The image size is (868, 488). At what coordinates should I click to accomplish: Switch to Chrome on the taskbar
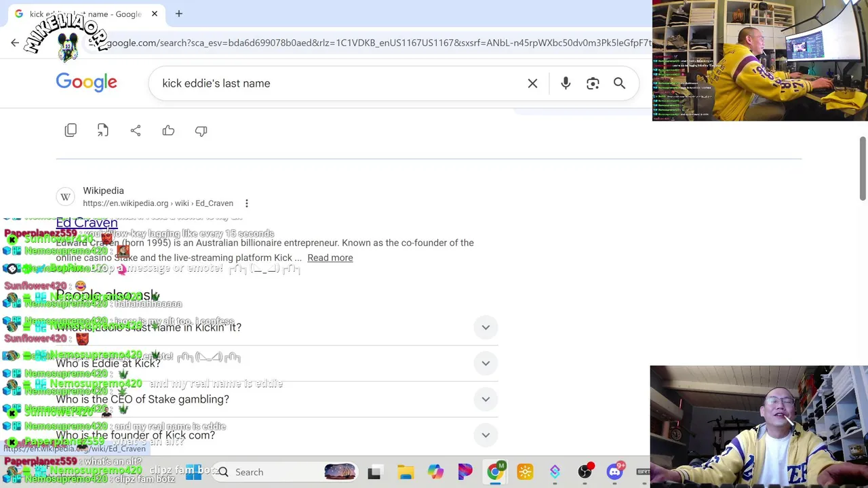495,472
